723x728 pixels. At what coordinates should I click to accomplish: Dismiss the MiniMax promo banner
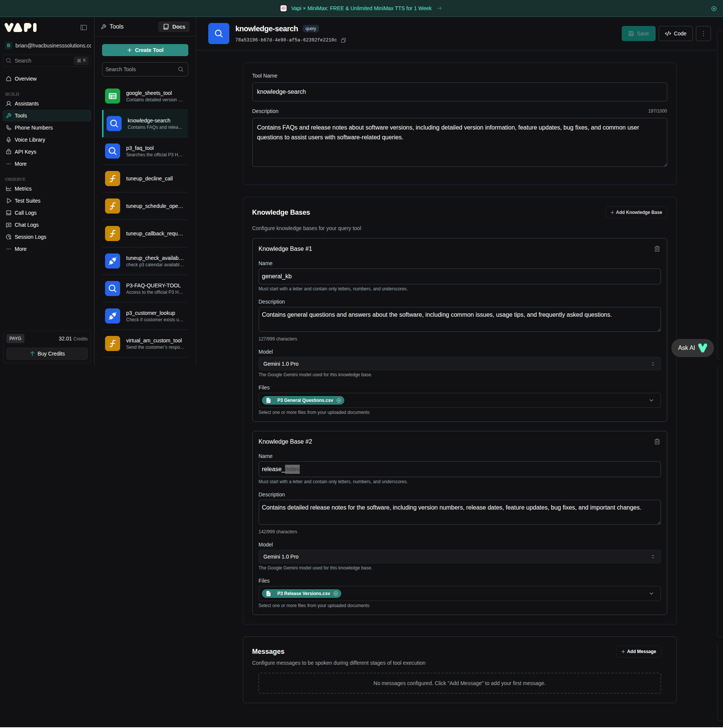click(714, 8)
